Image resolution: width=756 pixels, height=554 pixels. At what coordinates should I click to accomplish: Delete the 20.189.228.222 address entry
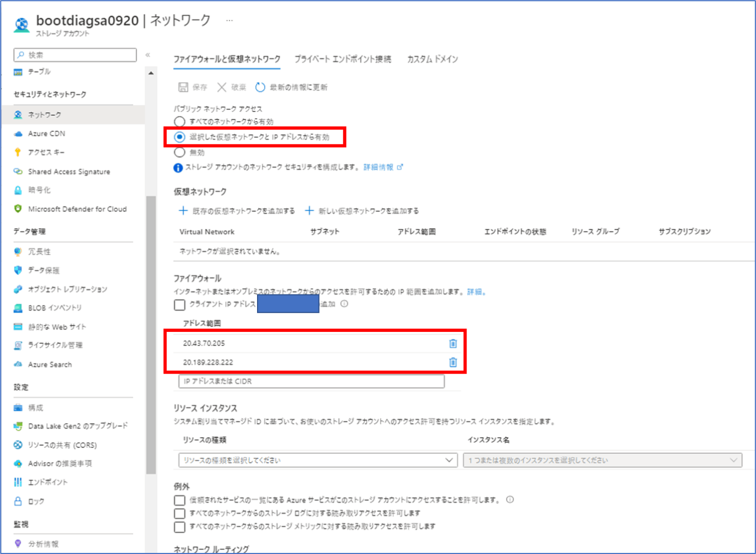(453, 362)
